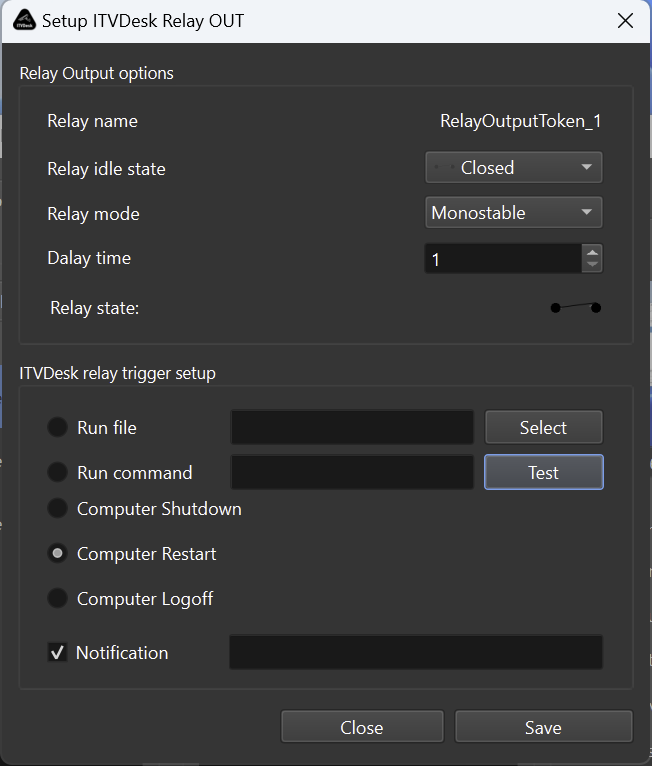Select the Run command radio option
652x766 pixels.
click(59, 472)
